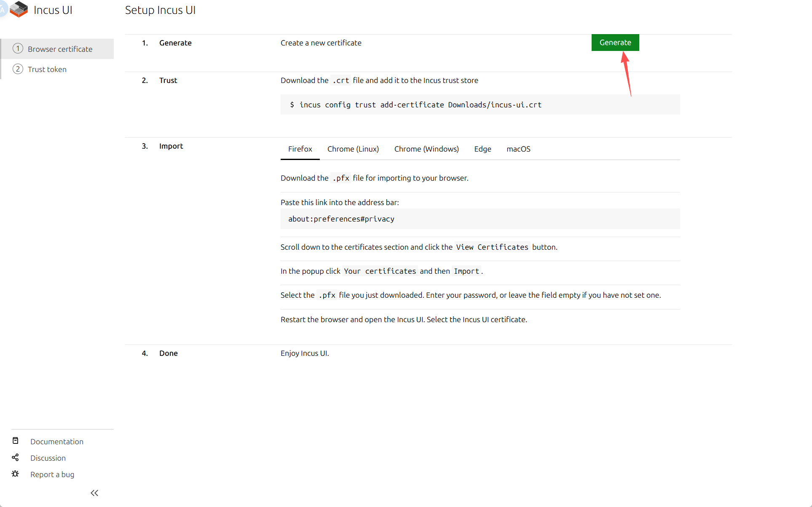Click the Documentation book icon
812x507 pixels.
coord(16,440)
